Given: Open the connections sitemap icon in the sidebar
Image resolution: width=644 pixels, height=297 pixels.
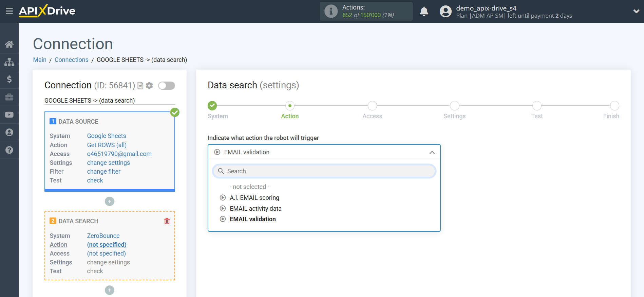Looking at the screenshot, I should (9, 62).
